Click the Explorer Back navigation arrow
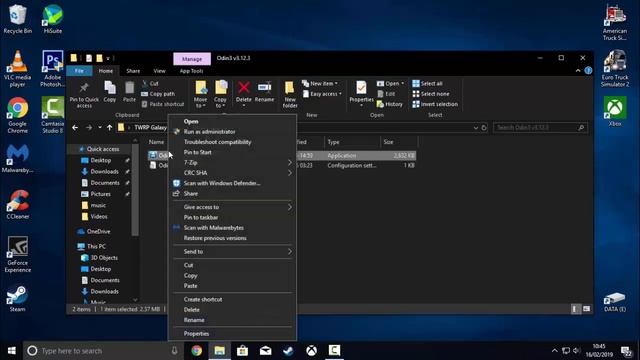 pos(75,128)
